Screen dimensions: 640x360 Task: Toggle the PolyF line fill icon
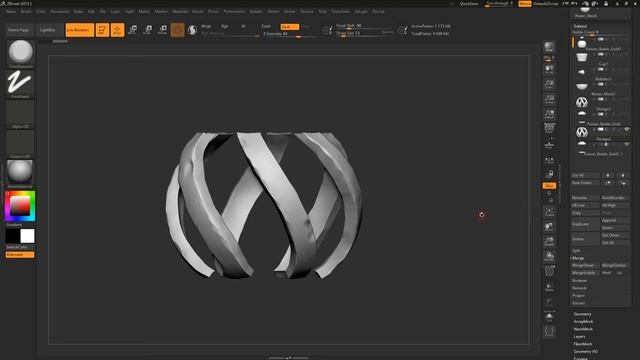click(x=549, y=271)
